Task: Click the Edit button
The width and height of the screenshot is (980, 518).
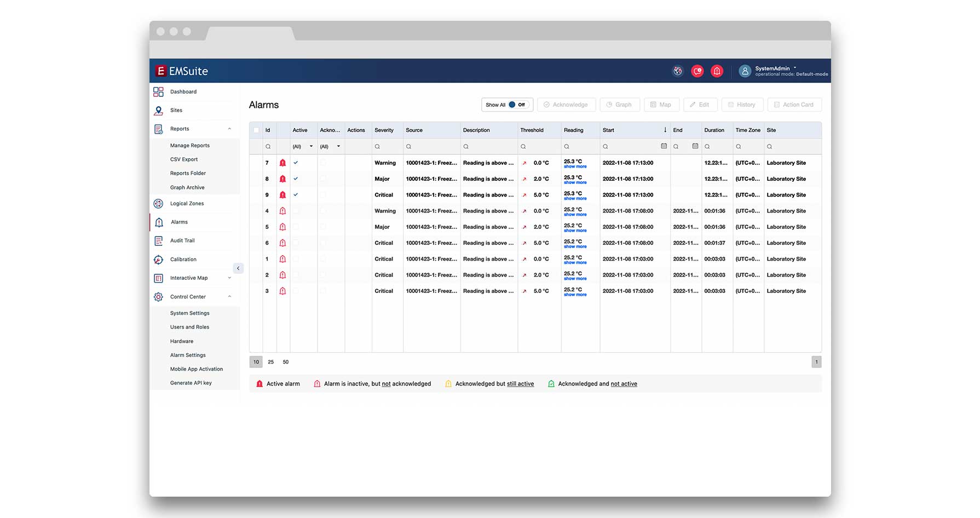Action: point(700,105)
